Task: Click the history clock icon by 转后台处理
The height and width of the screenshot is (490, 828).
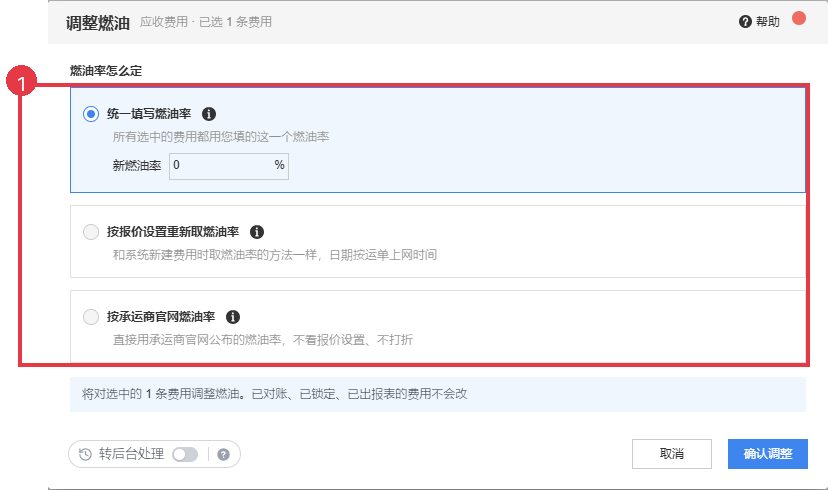Action: click(x=85, y=454)
